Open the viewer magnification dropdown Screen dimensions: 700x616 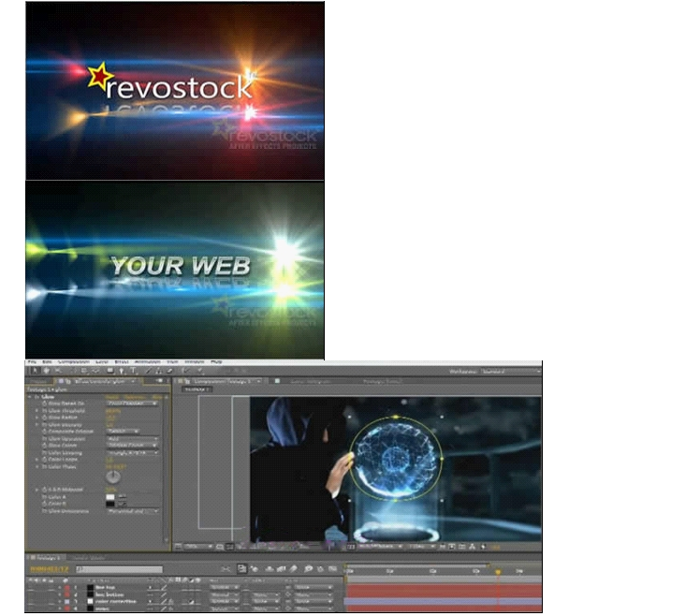point(198,547)
